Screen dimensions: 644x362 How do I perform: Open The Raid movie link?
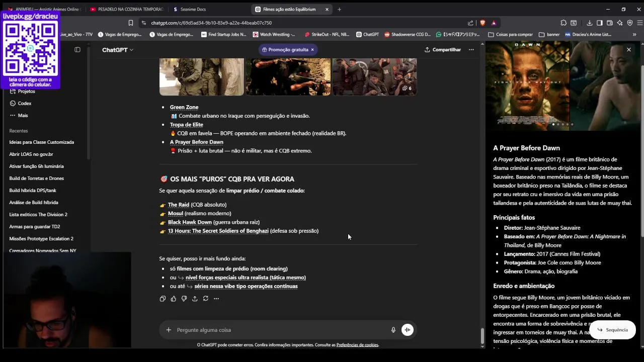click(x=179, y=205)
